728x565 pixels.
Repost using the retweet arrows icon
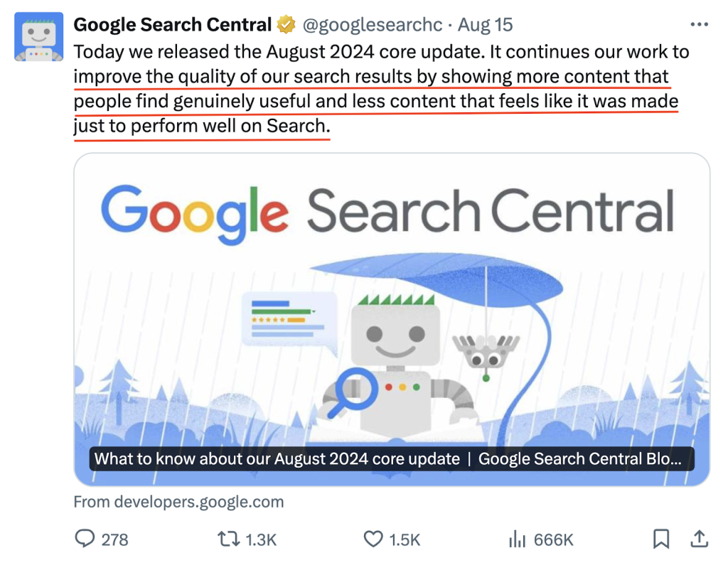coord(227,539)
